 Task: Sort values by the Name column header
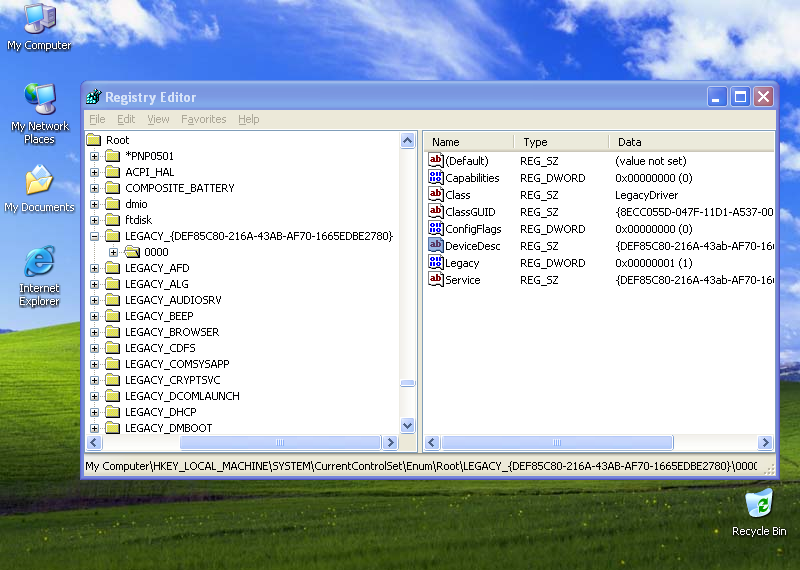point(468,141)
